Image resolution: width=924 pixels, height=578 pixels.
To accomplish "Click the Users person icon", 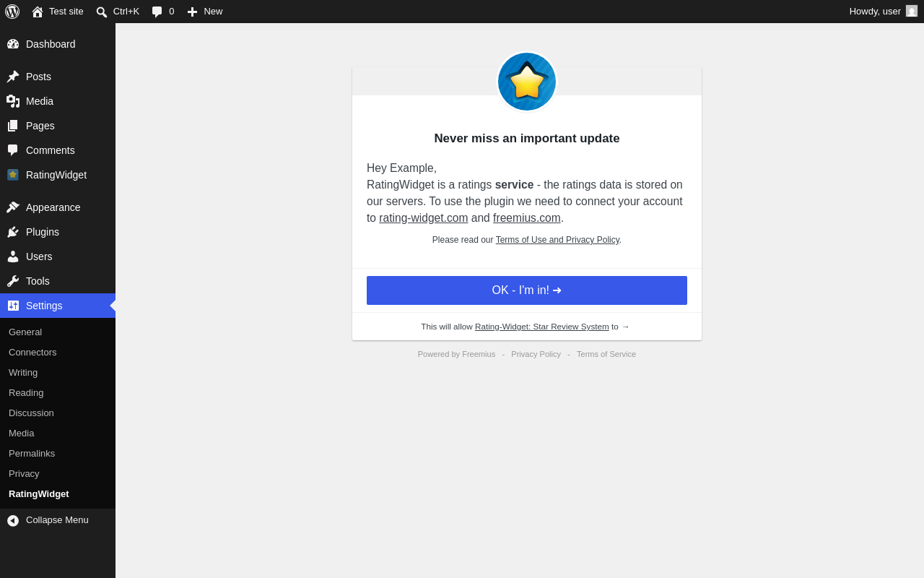I will coord(13,256).
